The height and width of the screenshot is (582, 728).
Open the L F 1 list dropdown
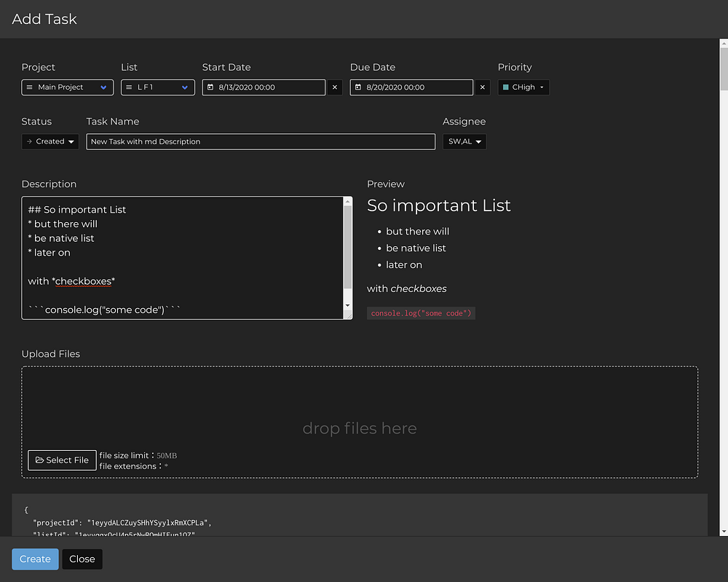[x=158, y=87]
